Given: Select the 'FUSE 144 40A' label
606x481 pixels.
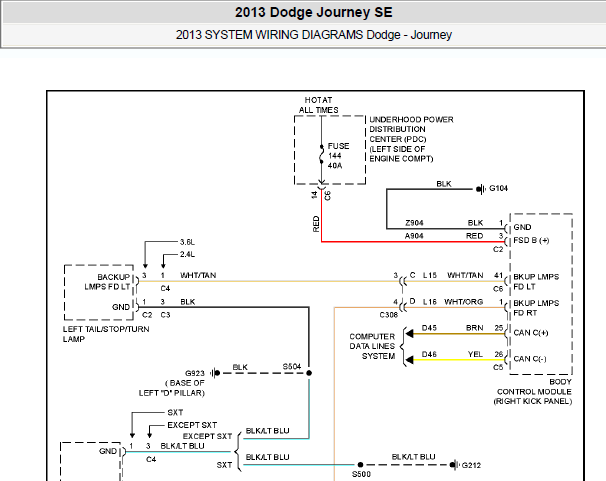Looking at the screenshot, I should [338, 156].
